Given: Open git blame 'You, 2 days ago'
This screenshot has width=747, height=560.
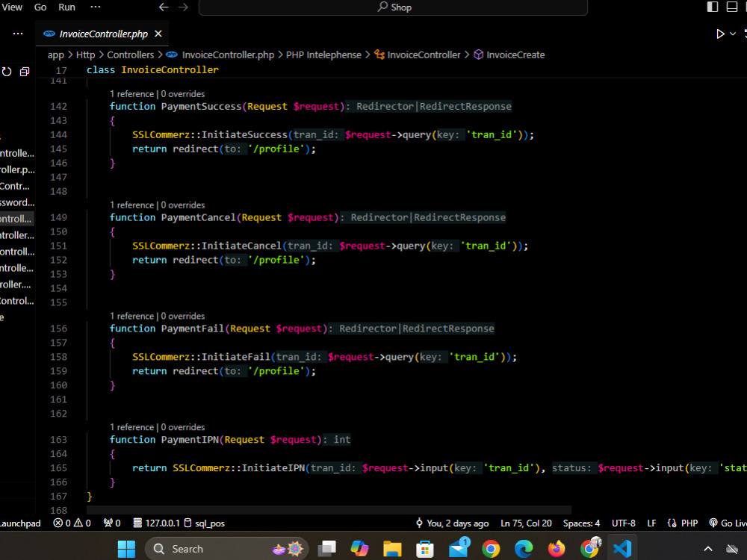Looking at the screenshot, I should click(452, 523).
